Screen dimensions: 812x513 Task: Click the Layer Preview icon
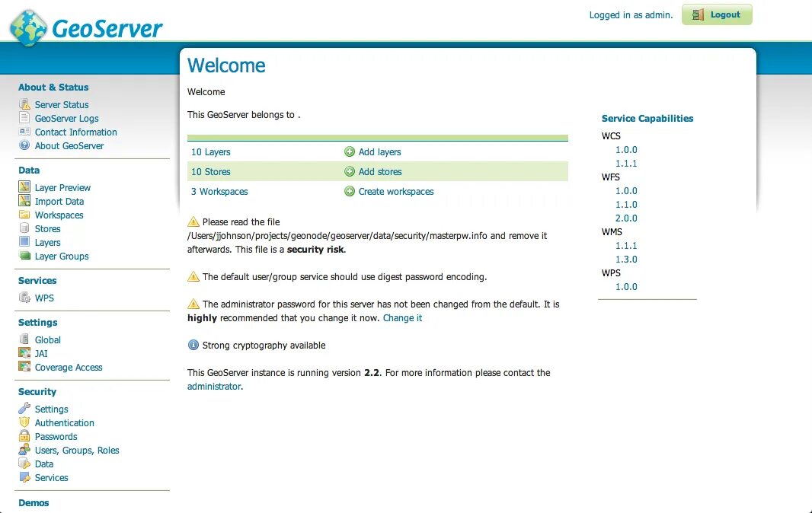tap(24, 187)
